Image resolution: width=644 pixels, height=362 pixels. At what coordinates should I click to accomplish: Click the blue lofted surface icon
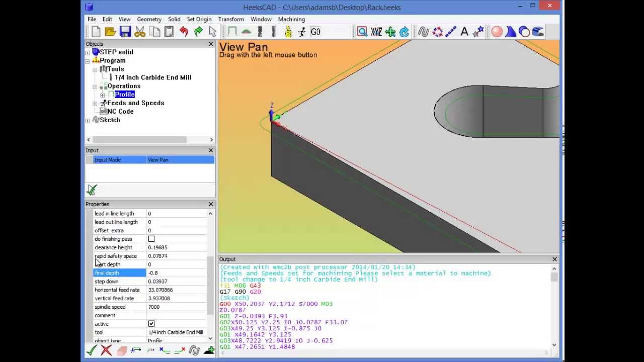click(511, 32)
